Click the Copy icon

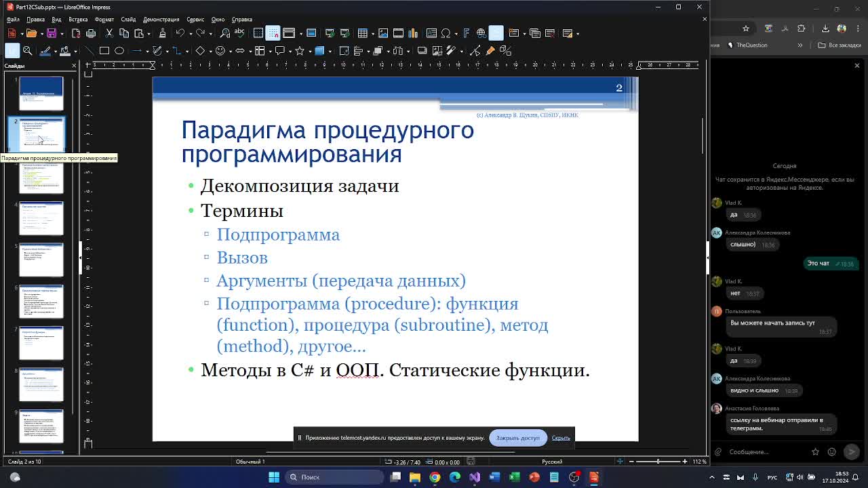tap(124, 33)
